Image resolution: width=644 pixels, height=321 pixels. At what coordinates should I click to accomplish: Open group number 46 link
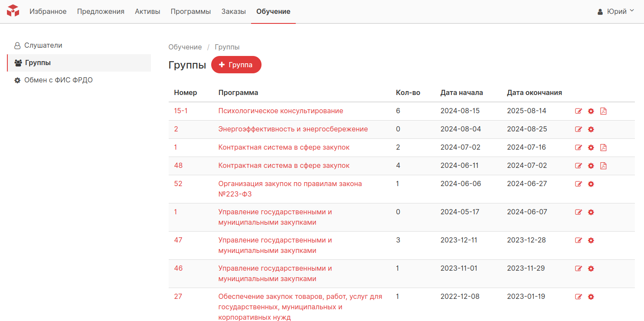tap(178, 269)
